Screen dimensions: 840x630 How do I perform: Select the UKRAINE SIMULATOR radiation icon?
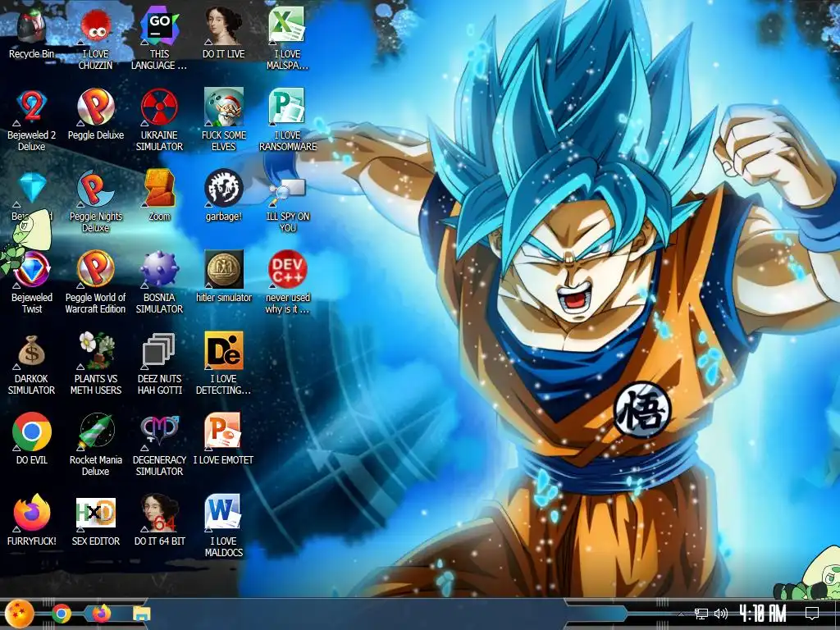[160, 107]
